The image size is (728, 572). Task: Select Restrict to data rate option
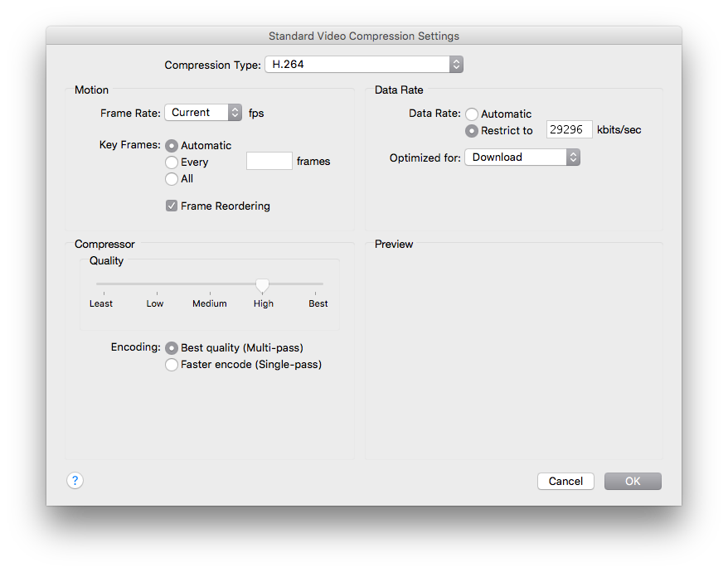click(472, 131)
